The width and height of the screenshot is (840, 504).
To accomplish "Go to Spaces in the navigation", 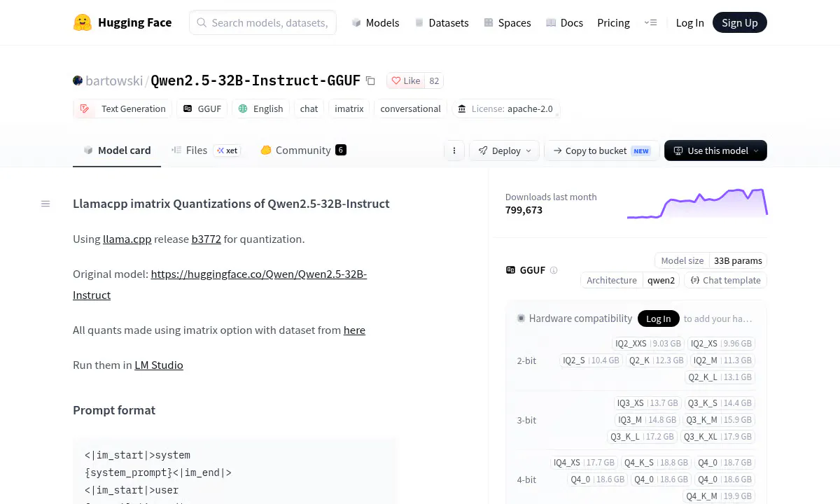I will pyautogui.click(x=507, y=22).
